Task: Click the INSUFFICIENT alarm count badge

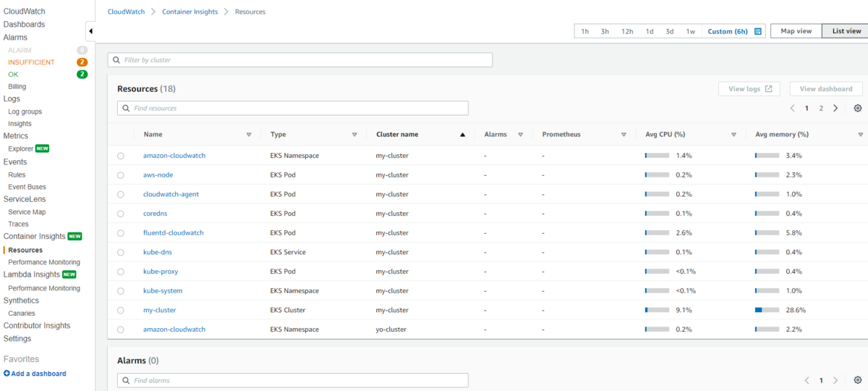Action: [x=82, y=62]
